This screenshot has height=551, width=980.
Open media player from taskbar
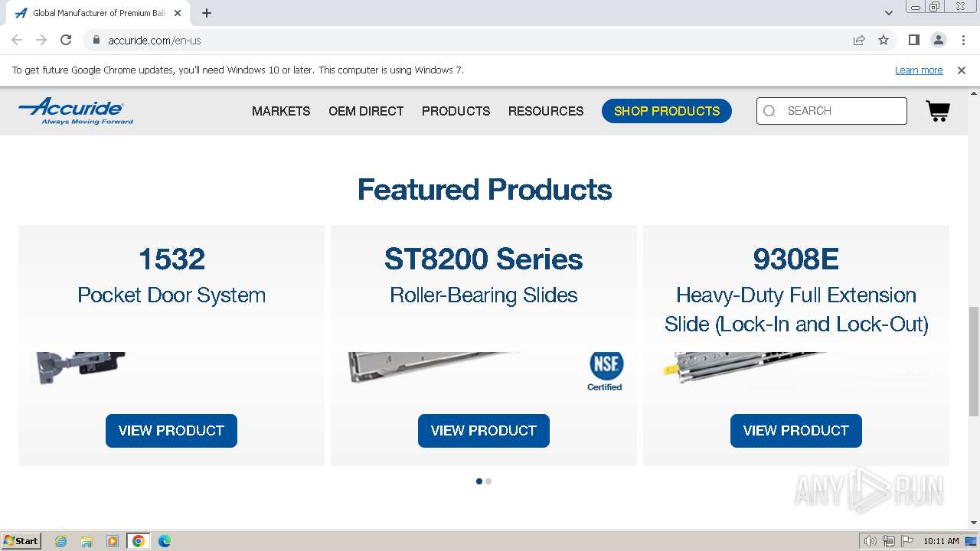(x=113, y=541)
